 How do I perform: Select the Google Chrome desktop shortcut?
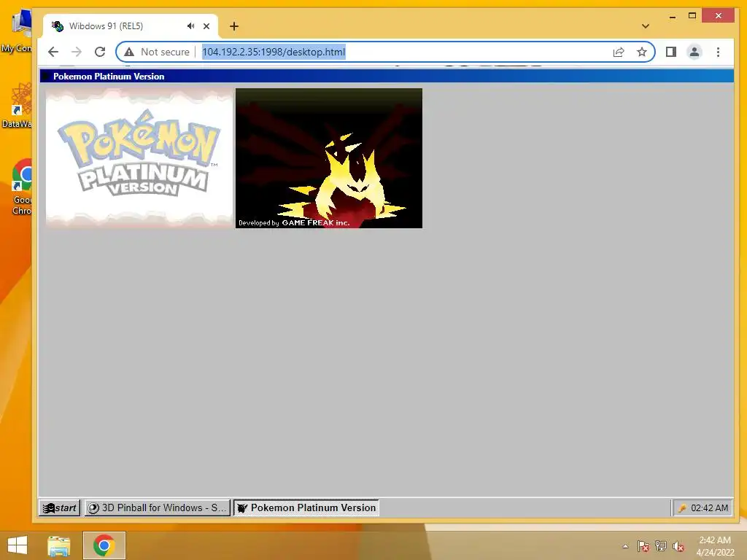click(21, 187)
